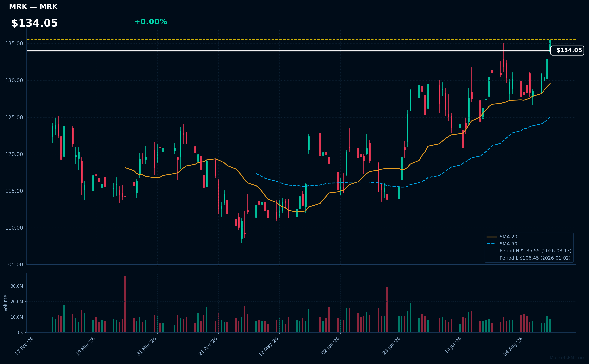589x364 pixels.
Task: Click the +0.00% change indicator
Action: [x=151, y=22]
